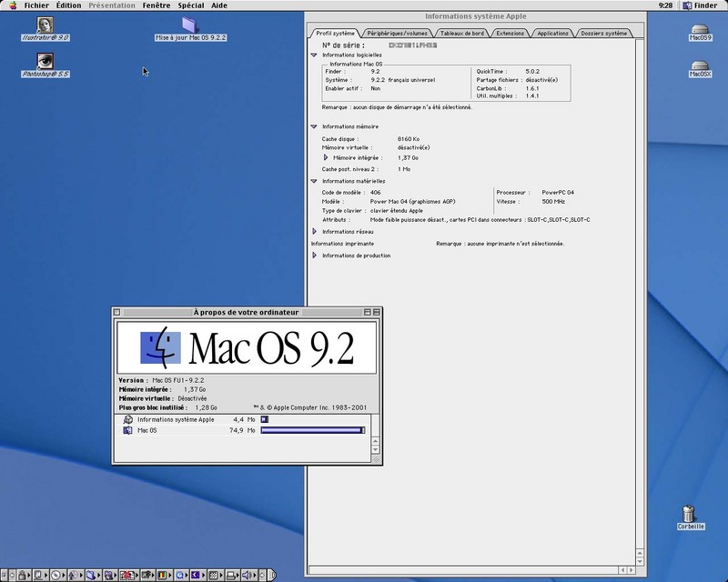The height and width of the screenshot is (582, 728).
Task: Click the Mac OS memory usage bar
Action: 313,430
